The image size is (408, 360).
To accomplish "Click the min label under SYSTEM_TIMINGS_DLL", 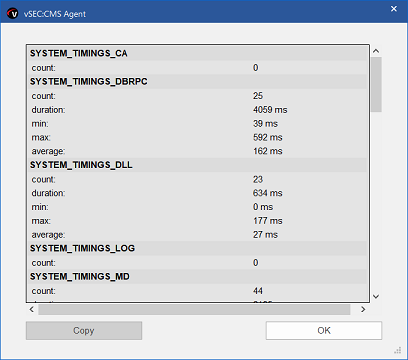I will point(40,207).
